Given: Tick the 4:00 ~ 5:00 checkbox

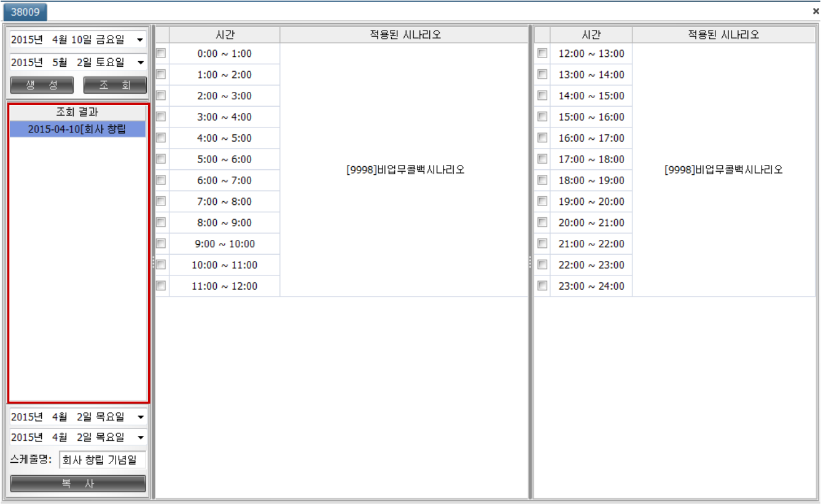Looking at the screenshot, I should (161, 138).
